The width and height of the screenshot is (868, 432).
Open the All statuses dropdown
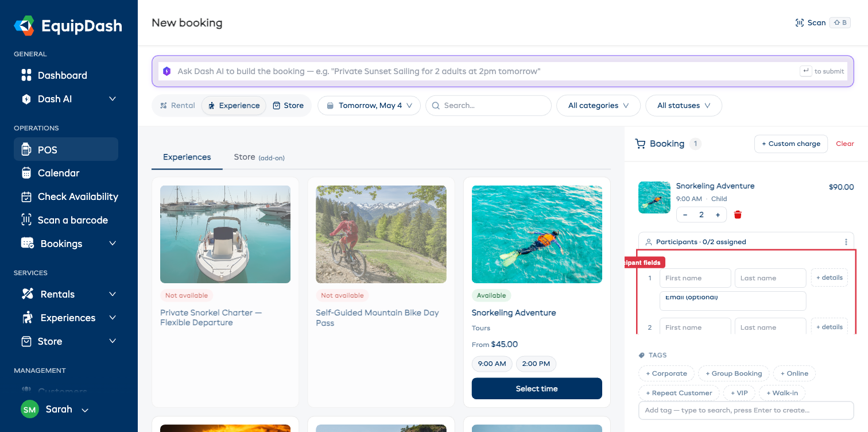click(684, 106)
